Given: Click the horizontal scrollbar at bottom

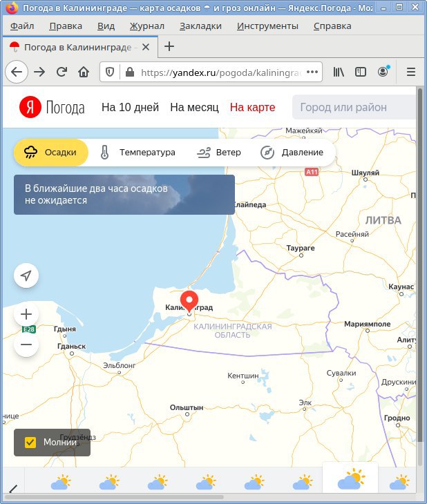Looking at the screenshot, I should coord(114,497).
